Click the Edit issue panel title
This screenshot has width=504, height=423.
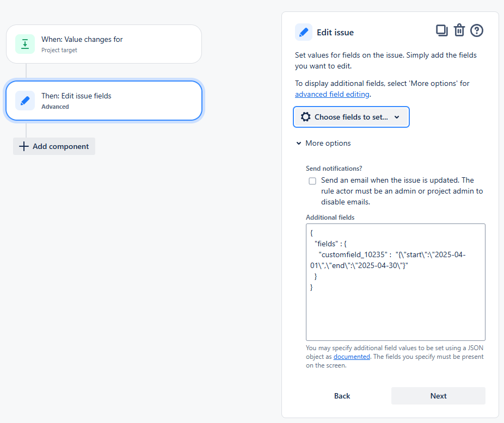tap(335, 33)
